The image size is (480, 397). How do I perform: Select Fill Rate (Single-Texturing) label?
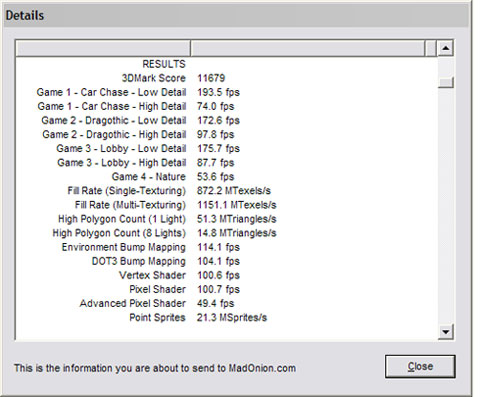[x=127, y=191]
